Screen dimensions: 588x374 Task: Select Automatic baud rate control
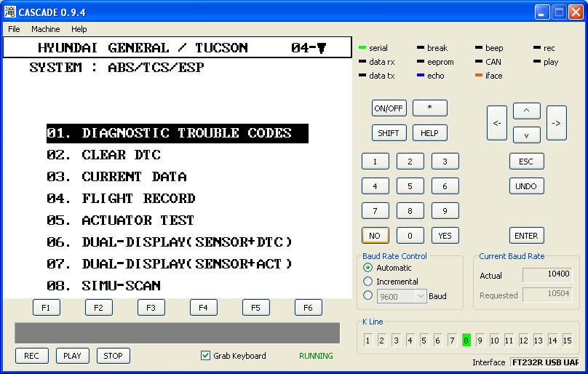[x=368, y=268]
